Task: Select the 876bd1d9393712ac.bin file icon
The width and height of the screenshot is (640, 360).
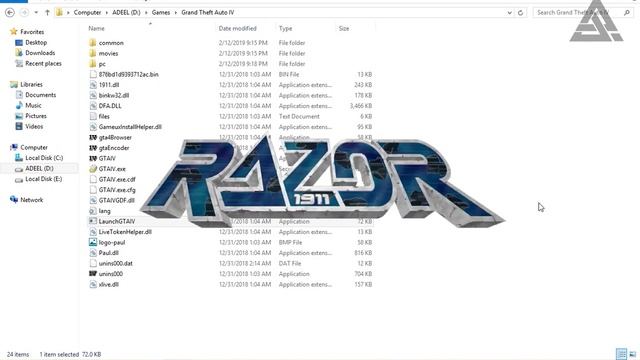Action: point(93,75)
